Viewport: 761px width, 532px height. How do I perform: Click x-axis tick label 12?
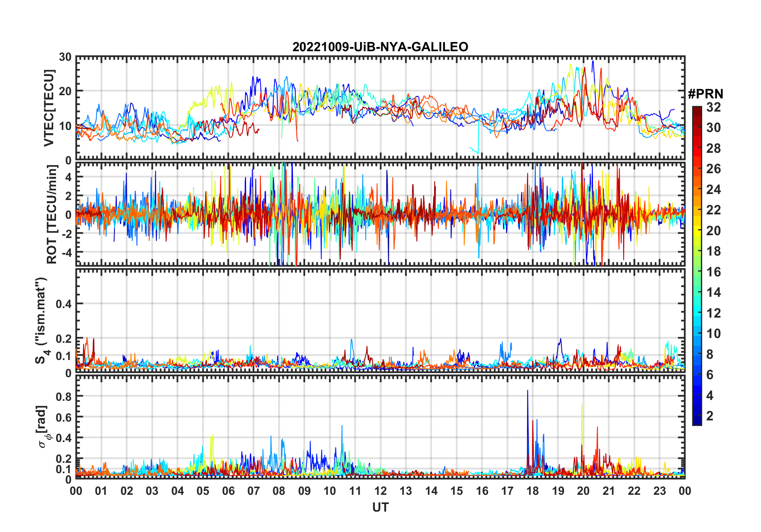pos(380,491)
